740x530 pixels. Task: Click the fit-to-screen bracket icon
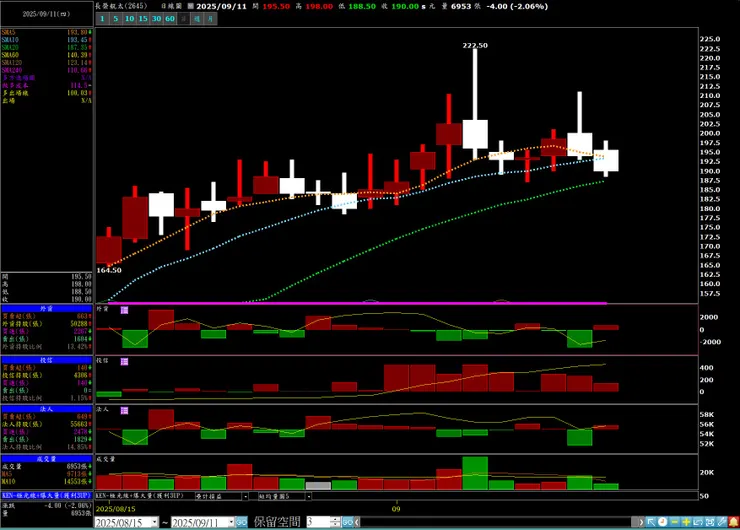pyautogui.click(x=710, y=522)
